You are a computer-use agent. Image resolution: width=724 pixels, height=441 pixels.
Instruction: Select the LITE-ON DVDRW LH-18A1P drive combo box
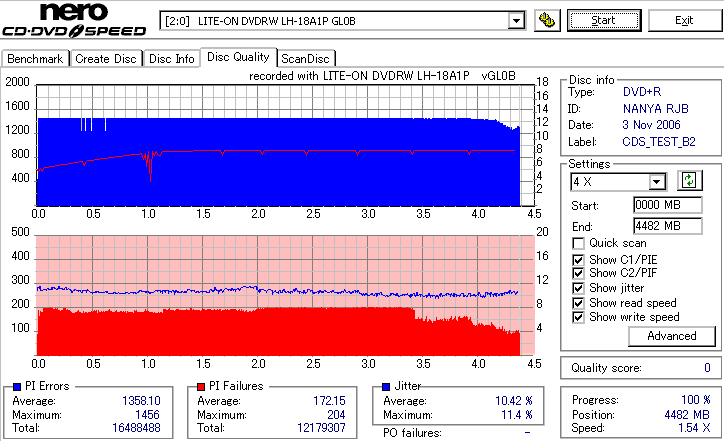(x=342, y=21)
